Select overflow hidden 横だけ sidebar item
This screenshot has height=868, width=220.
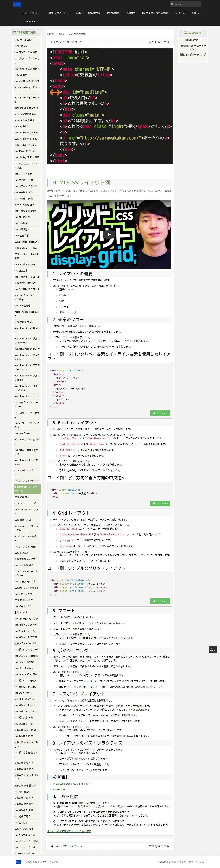coord(27,349)
